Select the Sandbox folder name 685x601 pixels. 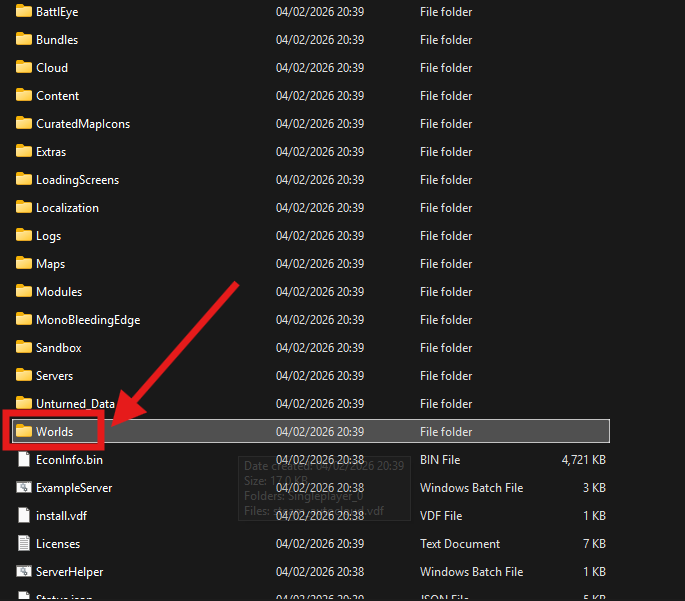[x=59, y=348]
